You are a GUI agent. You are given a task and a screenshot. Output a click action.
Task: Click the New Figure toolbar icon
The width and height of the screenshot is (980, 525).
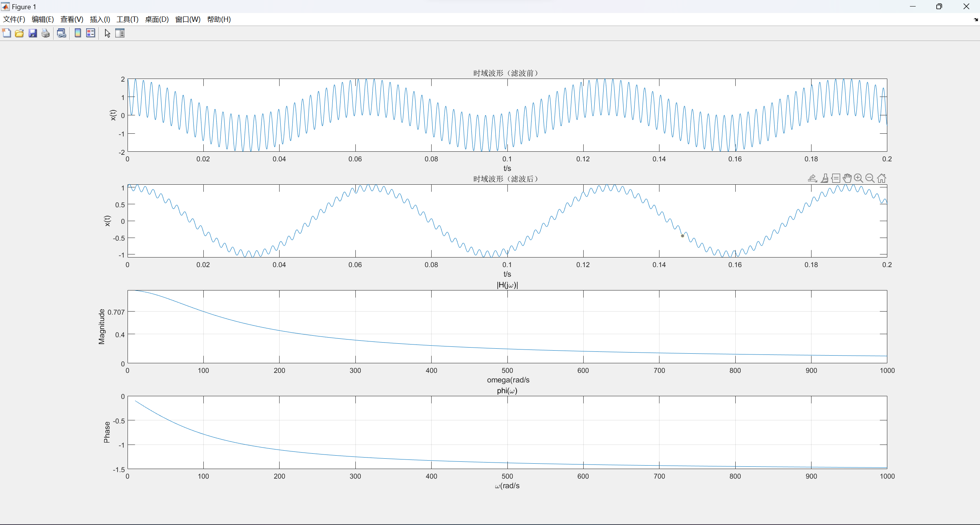[7, 33]
